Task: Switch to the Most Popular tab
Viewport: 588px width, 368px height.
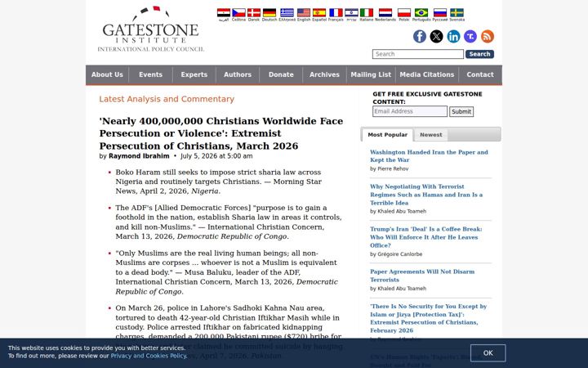Action: [387, 135]
